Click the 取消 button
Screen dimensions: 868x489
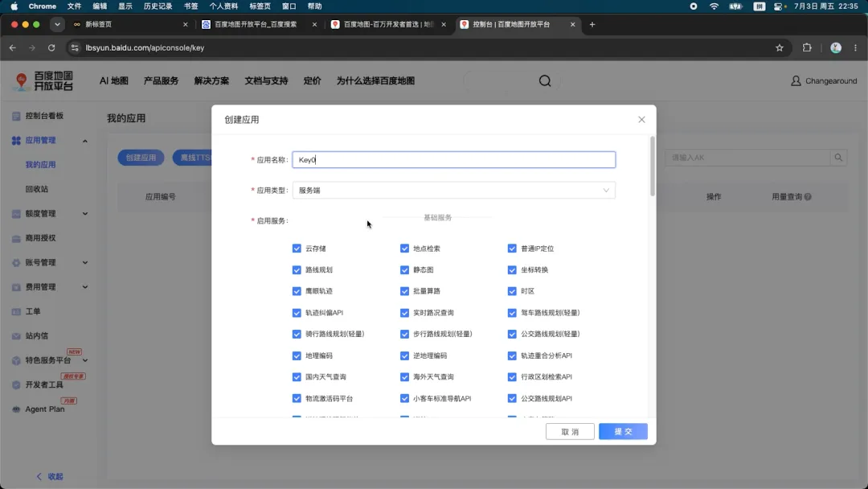coord(570,431)
